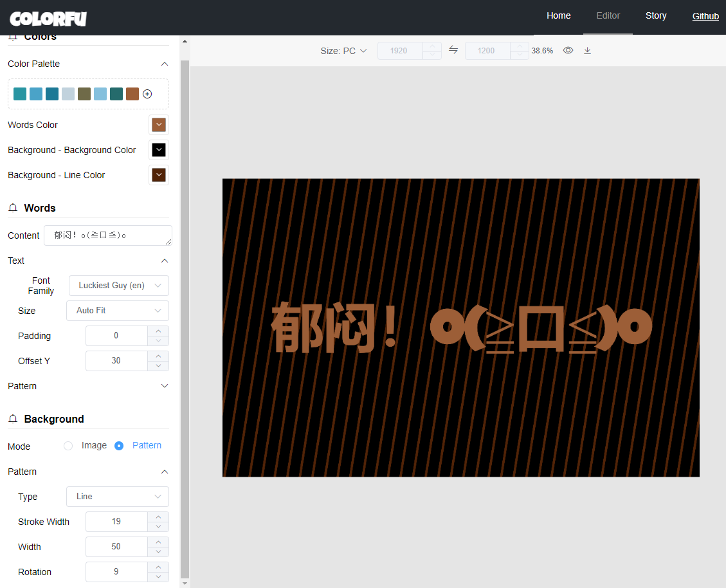Expand the Words Pattern section
This screenshot has height=588, width=726.
point(165,386)
